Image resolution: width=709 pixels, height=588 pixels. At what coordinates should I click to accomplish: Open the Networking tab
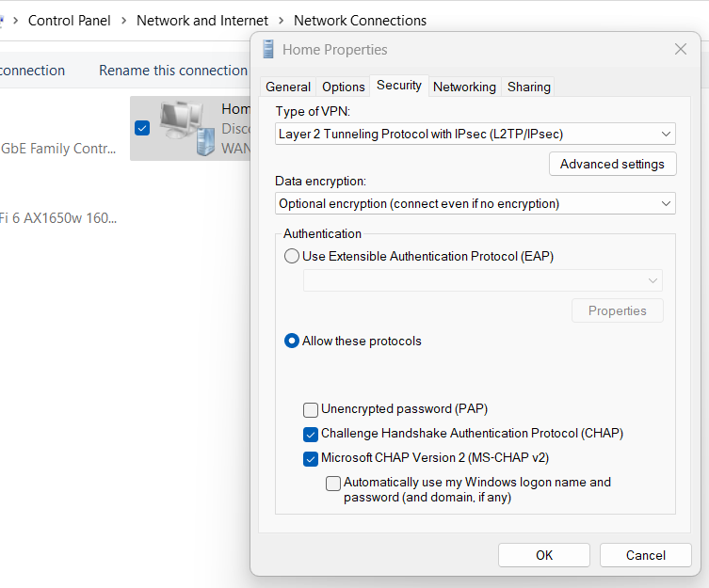coord(464,87)
